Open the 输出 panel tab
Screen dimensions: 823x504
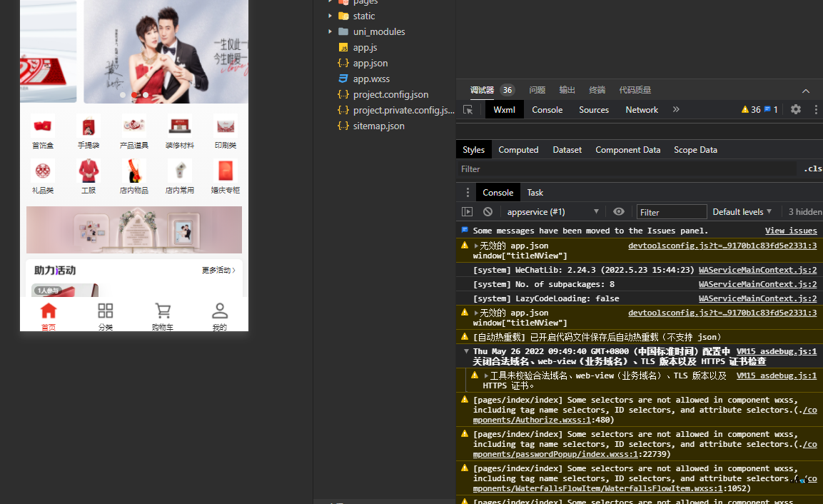tap(567, 90)
